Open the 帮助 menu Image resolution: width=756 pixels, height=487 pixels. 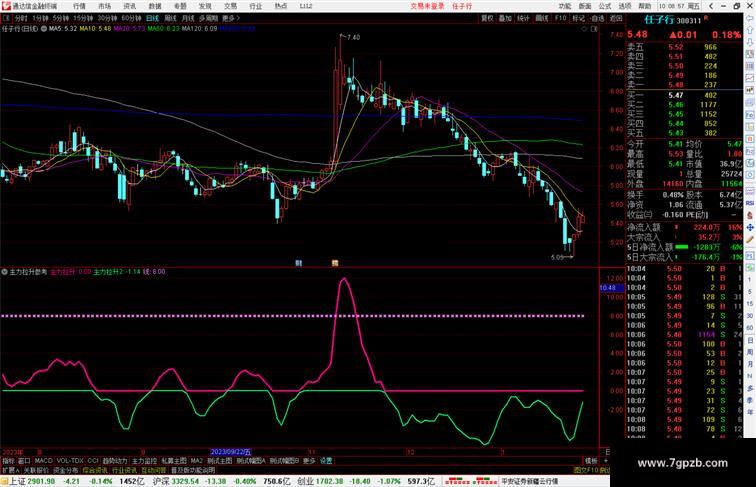coord(645,6)
